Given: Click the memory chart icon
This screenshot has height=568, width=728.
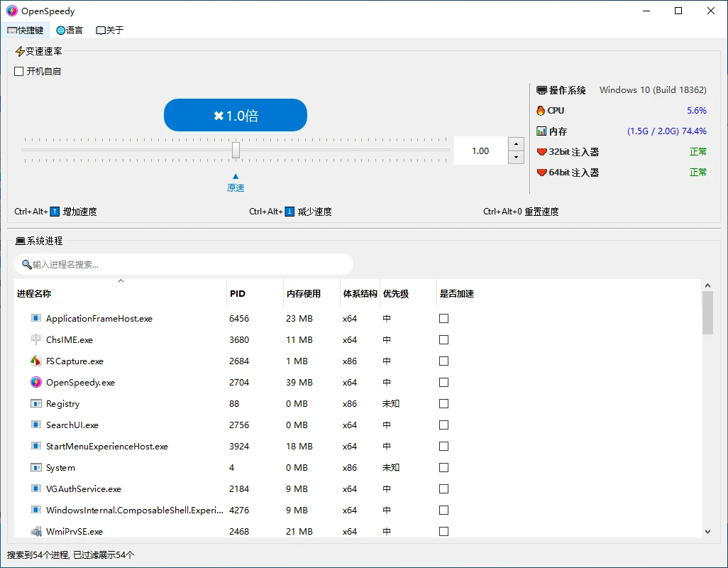Looking at the screenshot, I should click(x=541, y=131).
